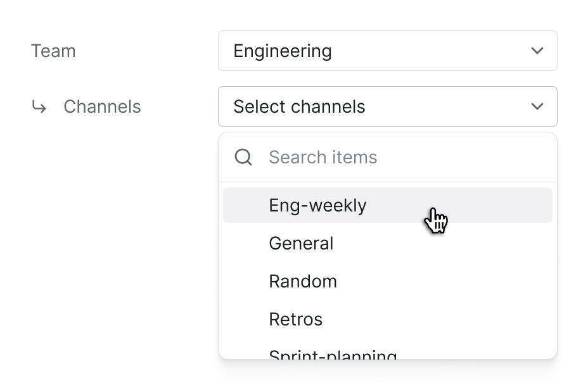Collapse the Select channels dropdown
Viewport: 588px width, 390px height.
387,106
